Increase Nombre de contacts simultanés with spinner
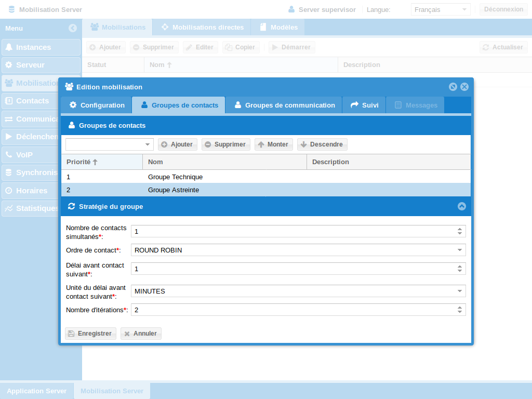The height and width of the screenshot is (399, 532). coord(460,229)
